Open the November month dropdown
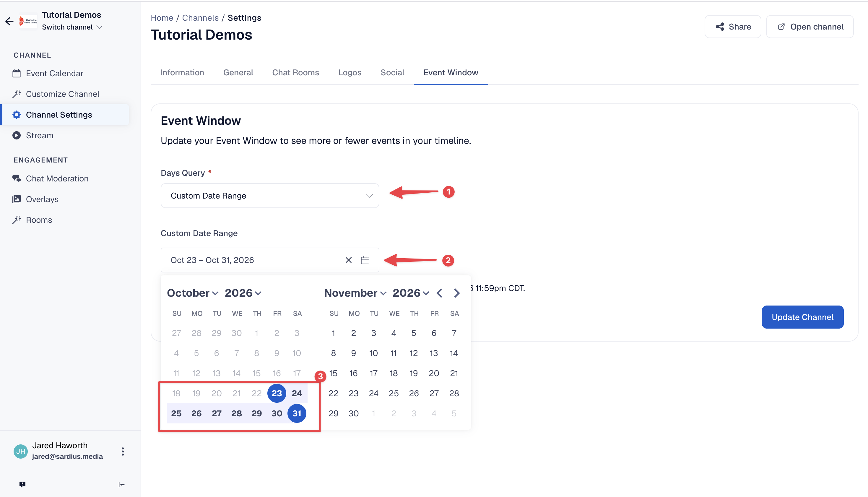The height and width of the screenshot is (497, 868). (355, 293)
